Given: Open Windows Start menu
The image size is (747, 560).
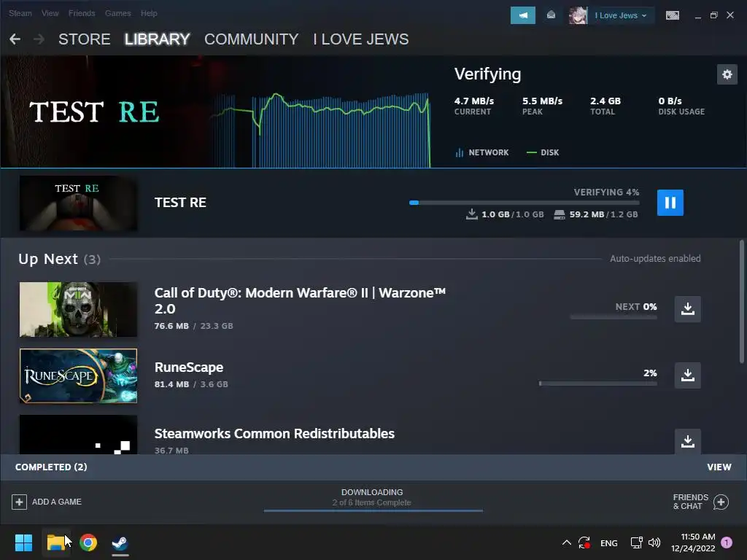Looking at the screenshot, I should click(23, 542).
